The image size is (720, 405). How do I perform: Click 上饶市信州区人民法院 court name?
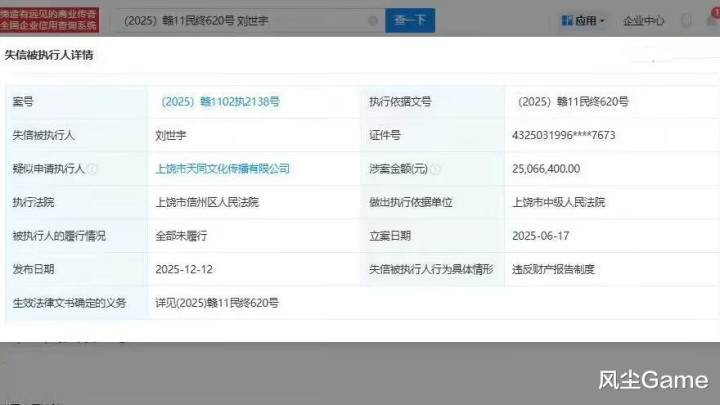click(x=208, y=202)
